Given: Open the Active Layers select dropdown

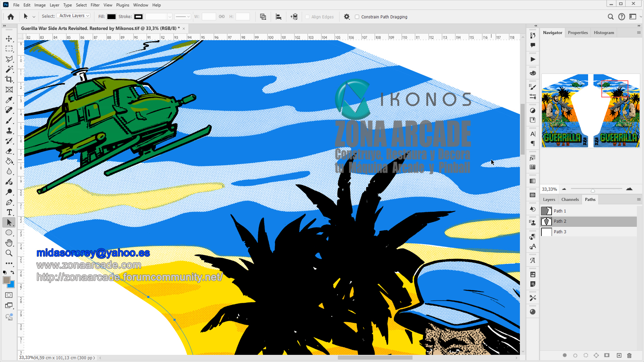Looking at the screenshot, I should pos(73,16).
